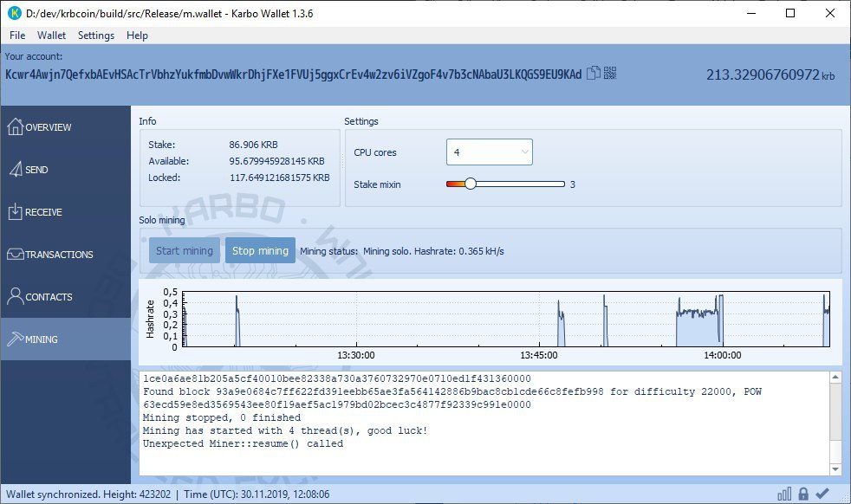Click 'Unexpected Miner::resume() called' log line
Screen dimensions: 851x504
(x=243, y=443)
